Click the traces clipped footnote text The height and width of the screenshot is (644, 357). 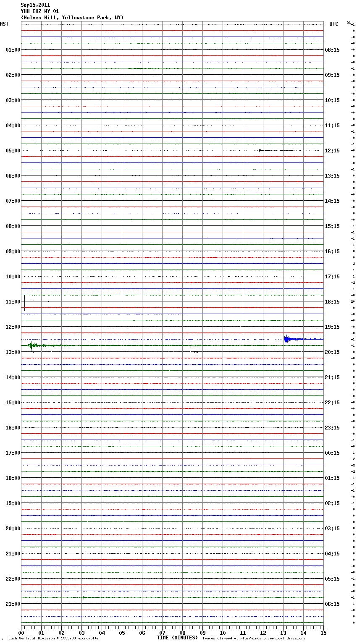[x=254, y=638]
